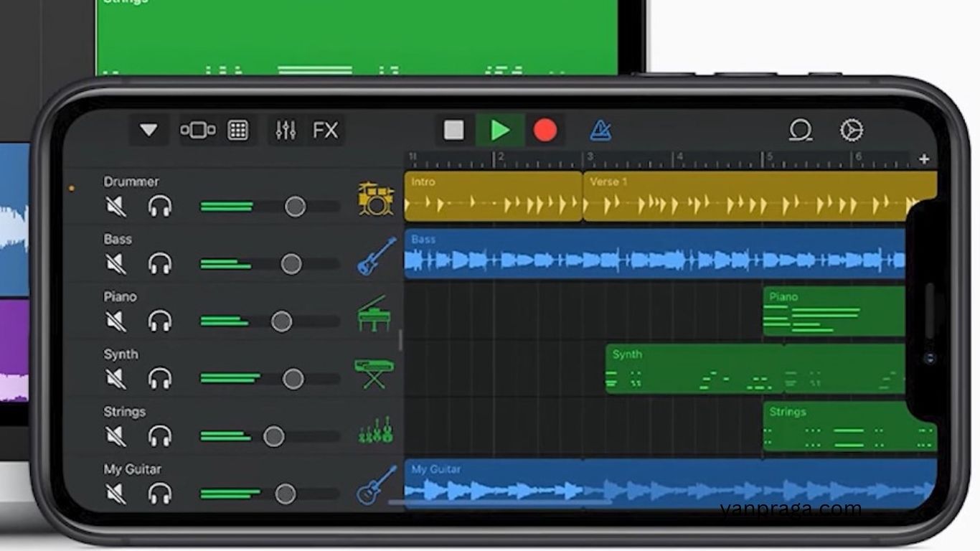This screenshot has width=980, height=551.
Task: Select the Intro drummer region
Action: tap(494, 196)
